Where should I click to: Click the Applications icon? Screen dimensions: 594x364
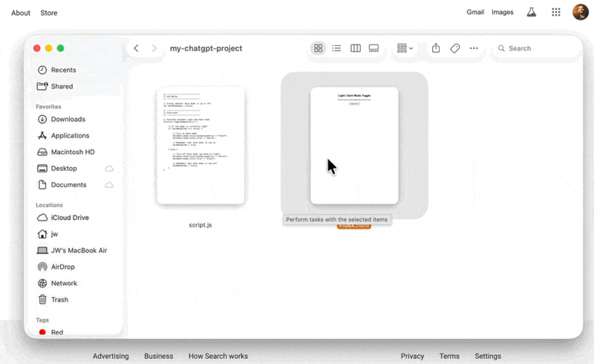tap(42, 136)
